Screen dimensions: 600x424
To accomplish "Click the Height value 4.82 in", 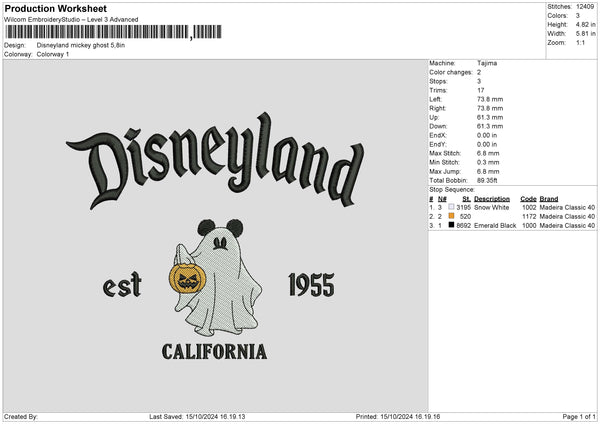I will pyautogui.click(x=585, y=24).
